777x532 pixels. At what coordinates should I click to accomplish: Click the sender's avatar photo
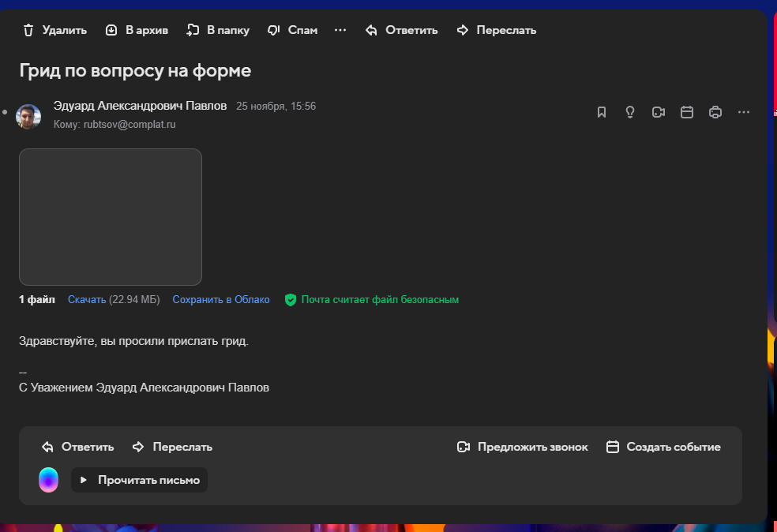[28, 116]
